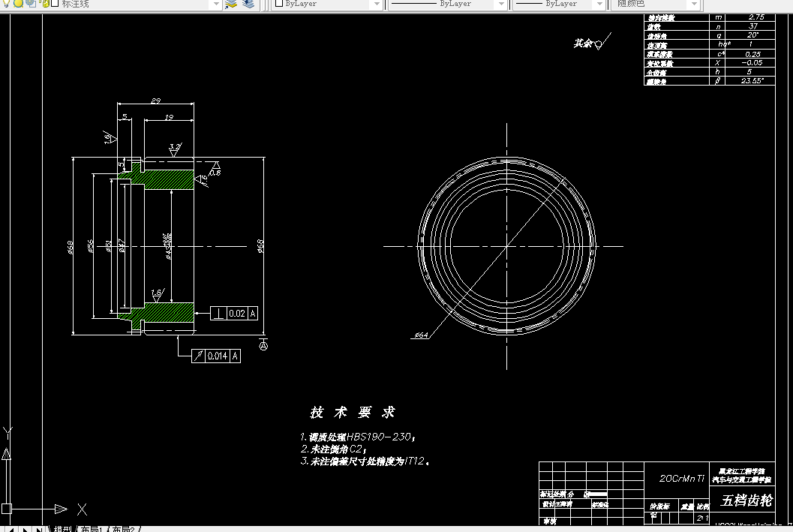Select the 技术要求 heading text
The height and width of the screenshot is (532, 793).
pos(353,412)
